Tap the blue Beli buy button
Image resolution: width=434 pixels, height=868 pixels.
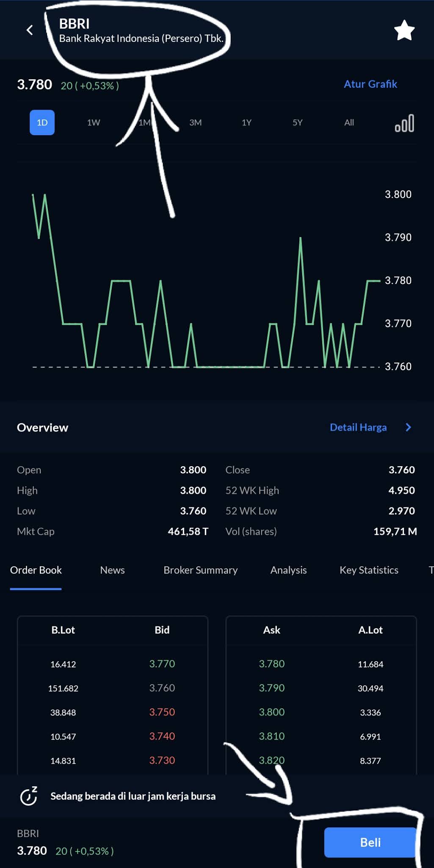[370, 842]
